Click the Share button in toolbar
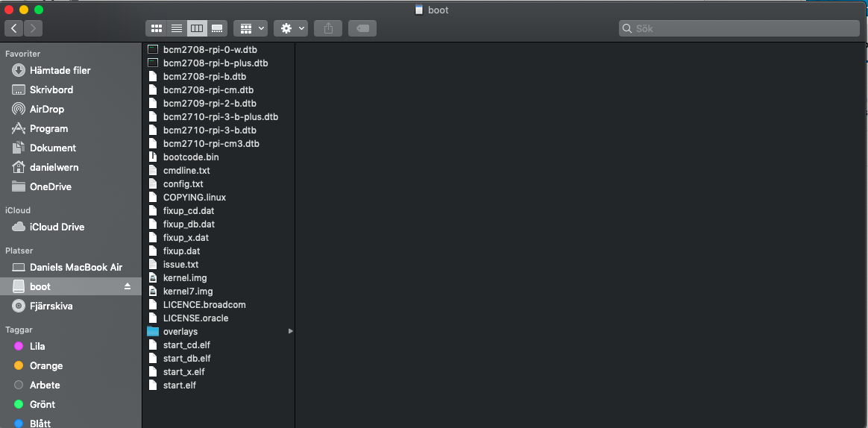Image resolution: width=868 pixels, height=428 pixels. click(x=328, y=28)
